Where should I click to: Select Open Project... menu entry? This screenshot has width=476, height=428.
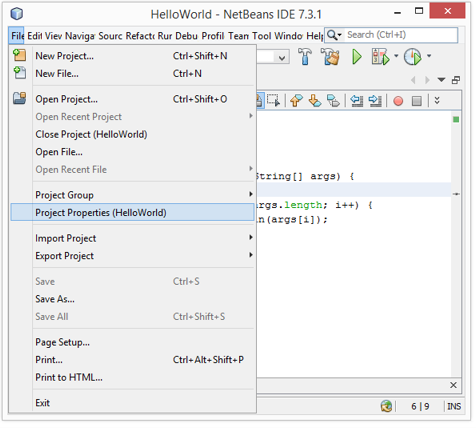click(132, 99)
